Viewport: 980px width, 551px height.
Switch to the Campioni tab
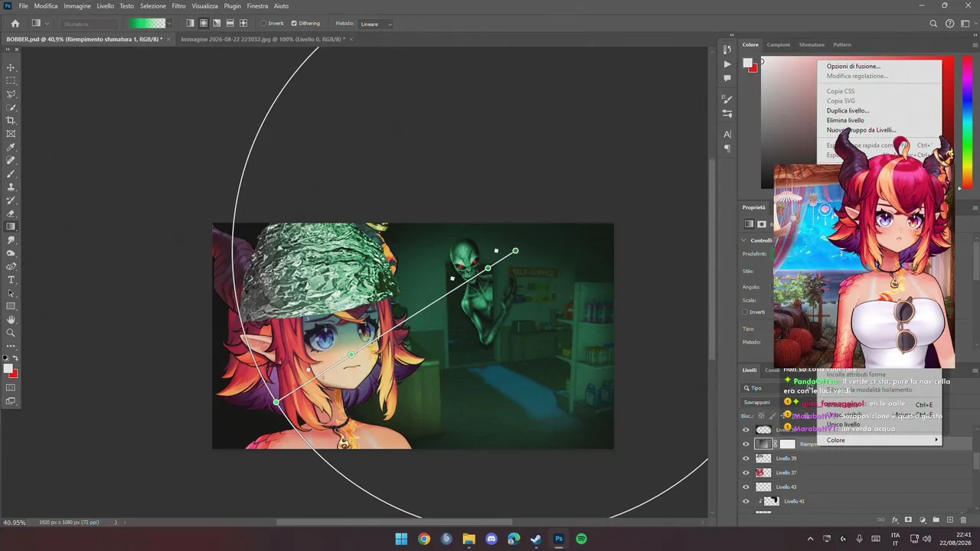(779, 44)
